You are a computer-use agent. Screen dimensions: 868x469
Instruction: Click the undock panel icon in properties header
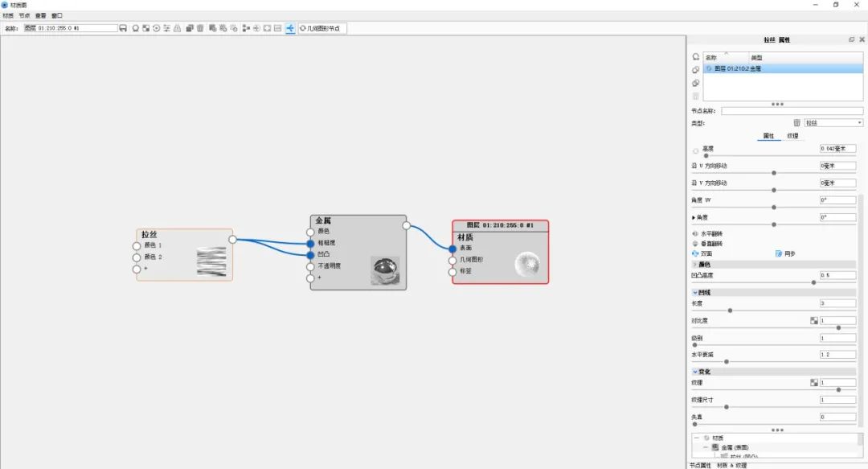(851, 39)
